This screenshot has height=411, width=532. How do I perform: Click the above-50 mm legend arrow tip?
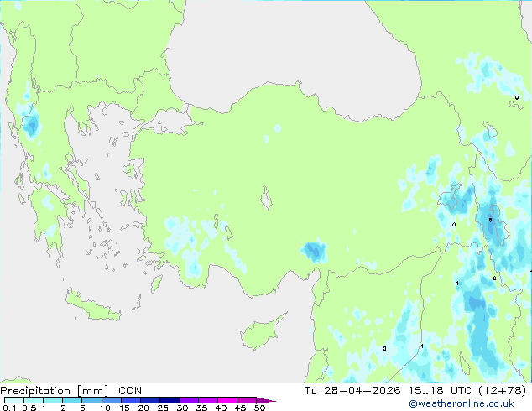[x=266, y=400]
